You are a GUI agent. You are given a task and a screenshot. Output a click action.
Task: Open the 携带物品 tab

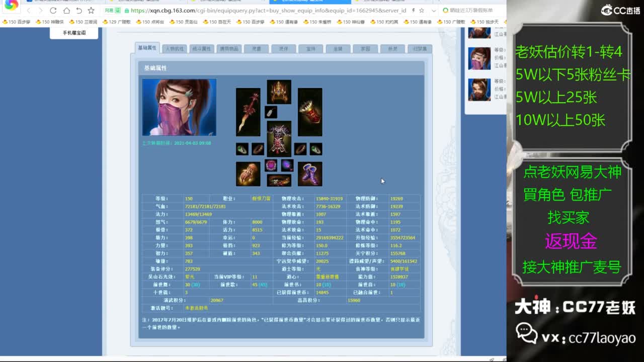click(229, 49)
